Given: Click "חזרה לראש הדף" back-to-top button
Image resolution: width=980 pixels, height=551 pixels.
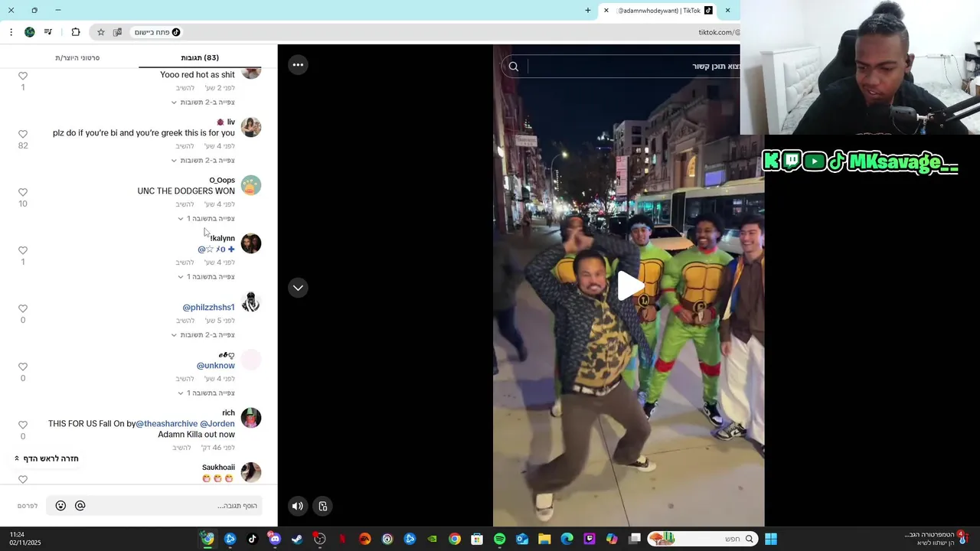Looking at the screenshot, I should [47, 458].
